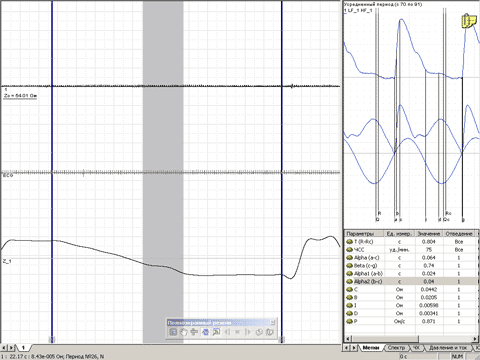
Task: Click the ЧСС value 75
Action: [429, 250]
